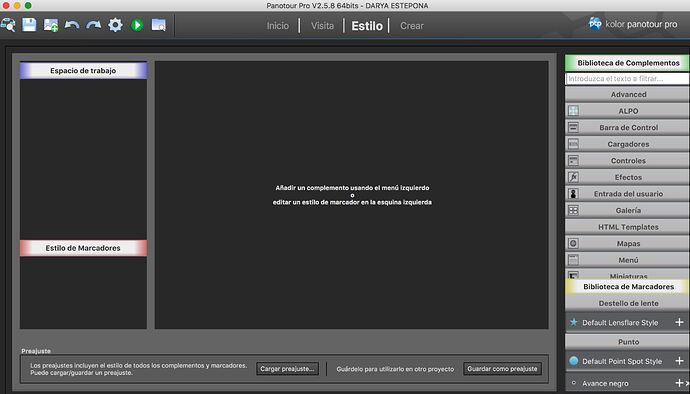690x394 pixels.
Task: Expand the Mapas plugin category
Action: click(x=627, y=243)
